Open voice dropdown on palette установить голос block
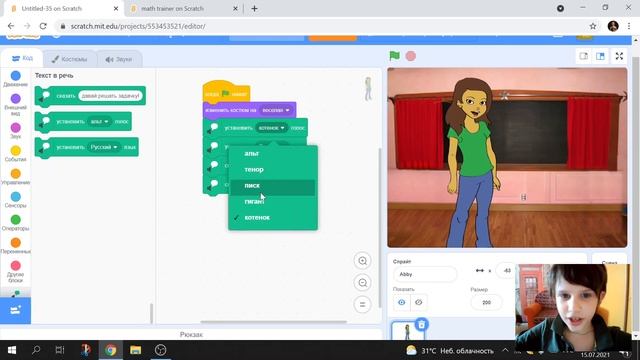This screenshot has width=640, height=360. click(x=99, y=122)
